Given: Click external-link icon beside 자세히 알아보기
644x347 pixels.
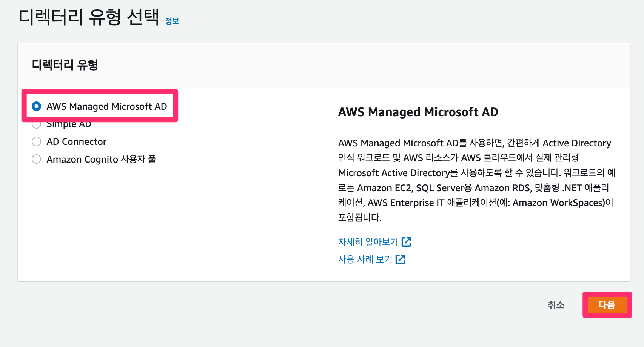Looking at the screenshot, I should click(x=406, y=242).
